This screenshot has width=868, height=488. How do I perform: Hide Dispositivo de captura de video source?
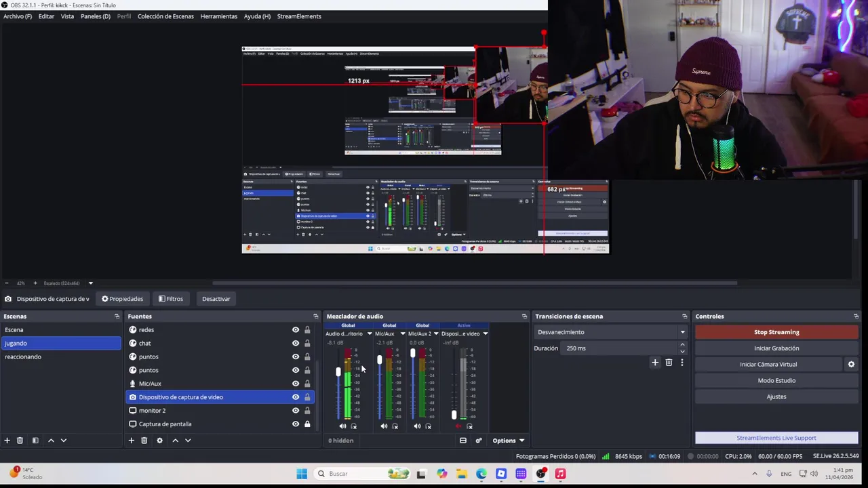click(x=296, y=397)
